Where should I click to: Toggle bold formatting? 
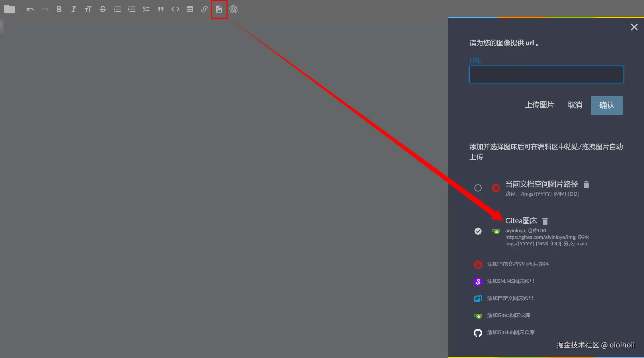(59, 9)
